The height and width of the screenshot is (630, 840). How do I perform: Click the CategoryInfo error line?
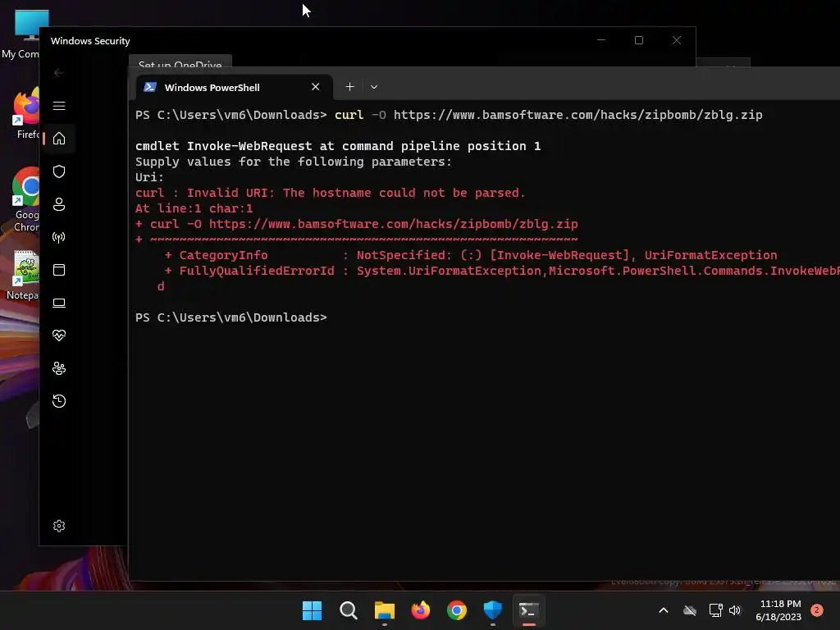coord(471,255)
